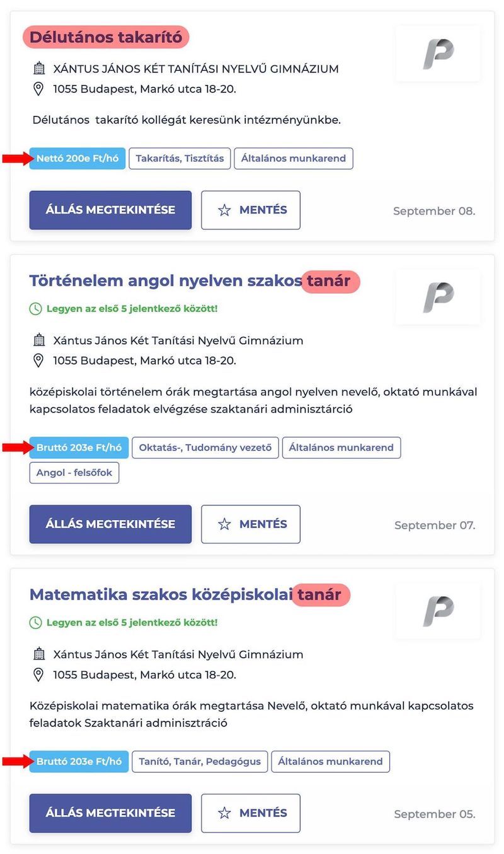Image resolution: width=504 pixels, height=854 pixels.
Task: Click the star icon on the September 08 job
Action: click(224, 211)
